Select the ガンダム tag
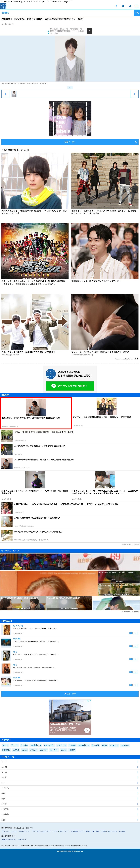The width and height of the screenshot is (140, 868). tap(24, 745)
